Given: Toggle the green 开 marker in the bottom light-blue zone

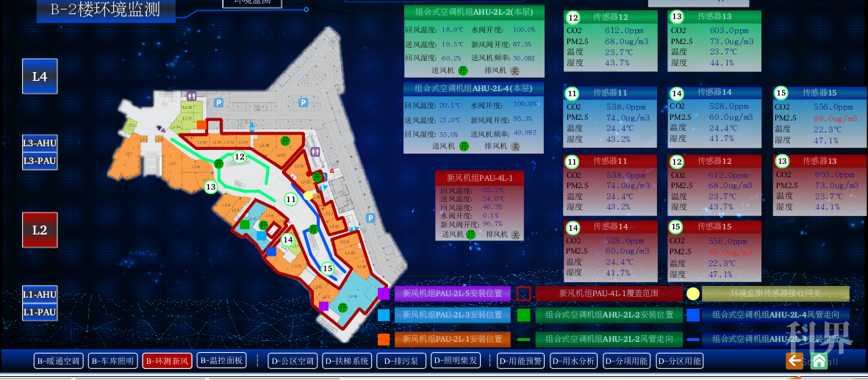Looking at the screenshot, I should pos(342,307).
